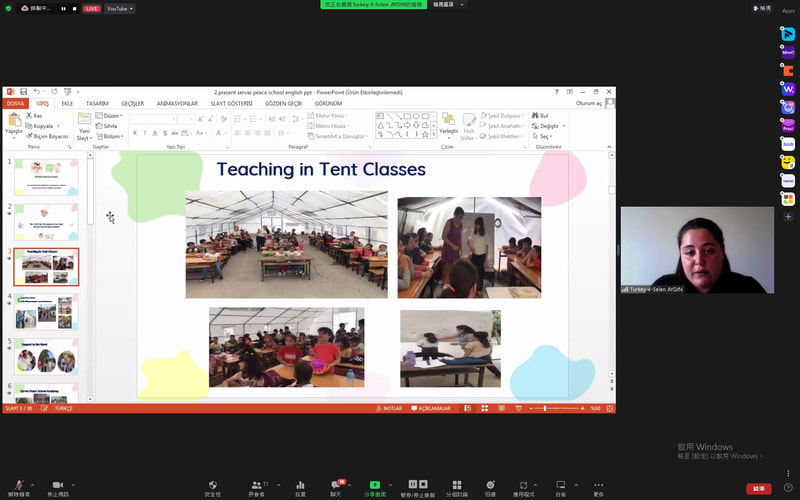The height and width of the screenshot is (500, 800).
Task: Open Değiştir replace dropdown
Action: click(x=548, y=126)
